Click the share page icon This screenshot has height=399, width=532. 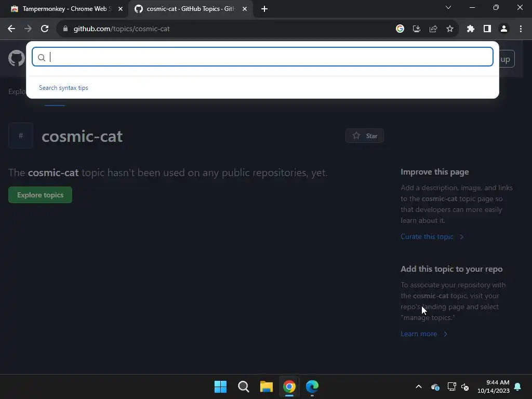click(x=433, y=29)
